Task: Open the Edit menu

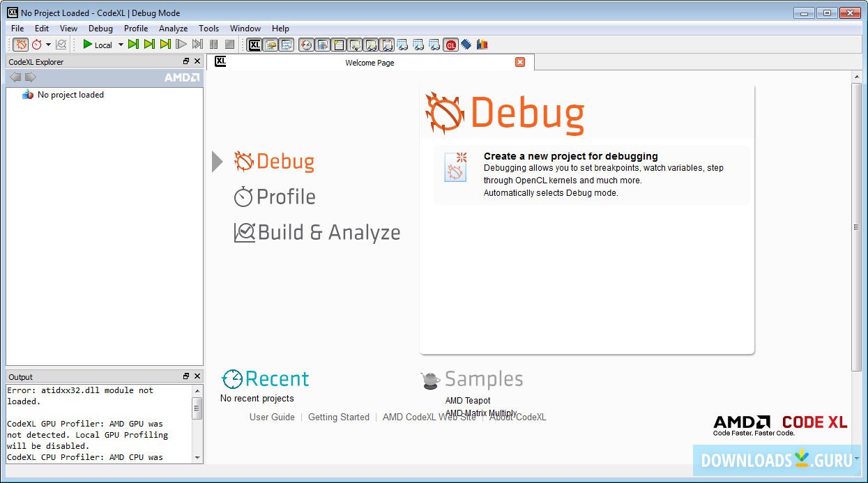Action: coord(42,29)
